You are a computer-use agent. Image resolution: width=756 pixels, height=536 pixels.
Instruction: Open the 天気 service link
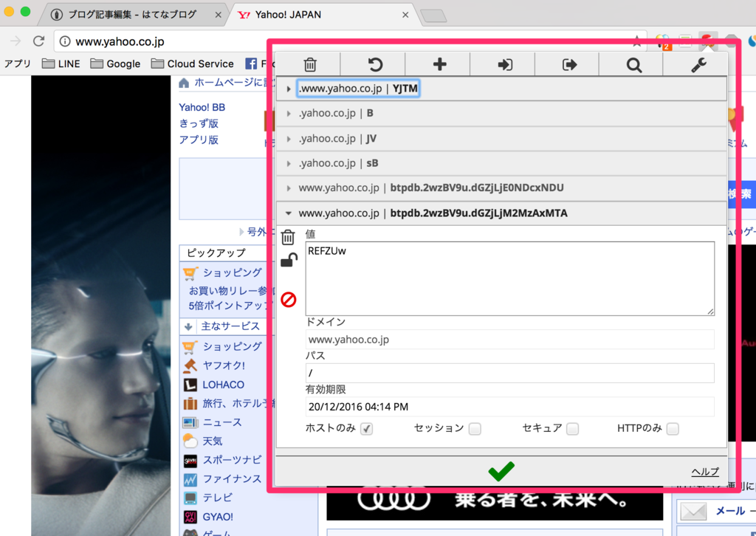click(213, 441)
